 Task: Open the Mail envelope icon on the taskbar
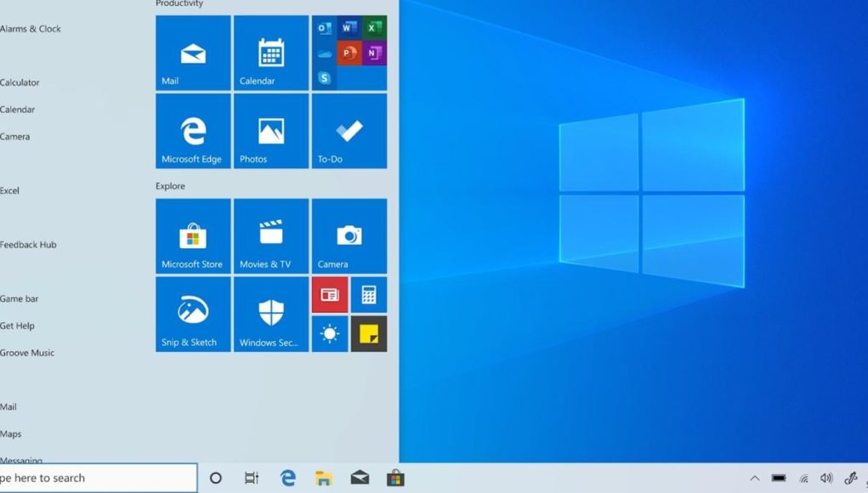[360, 478]
